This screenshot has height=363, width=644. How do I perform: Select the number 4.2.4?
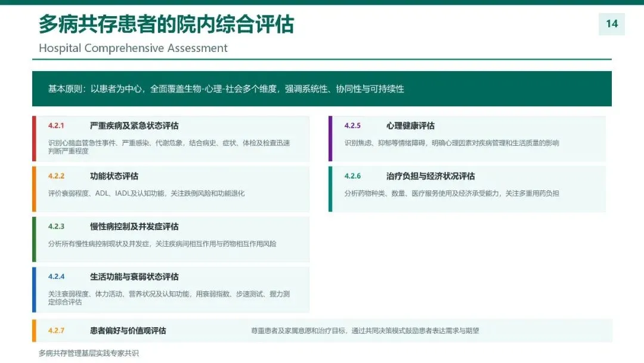click(x=56, y=276)
